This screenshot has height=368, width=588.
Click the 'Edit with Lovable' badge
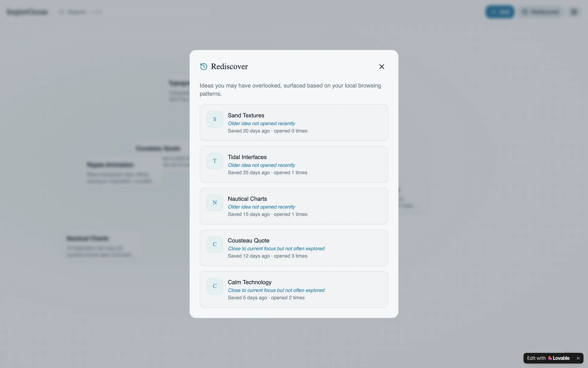pos(548,358)
